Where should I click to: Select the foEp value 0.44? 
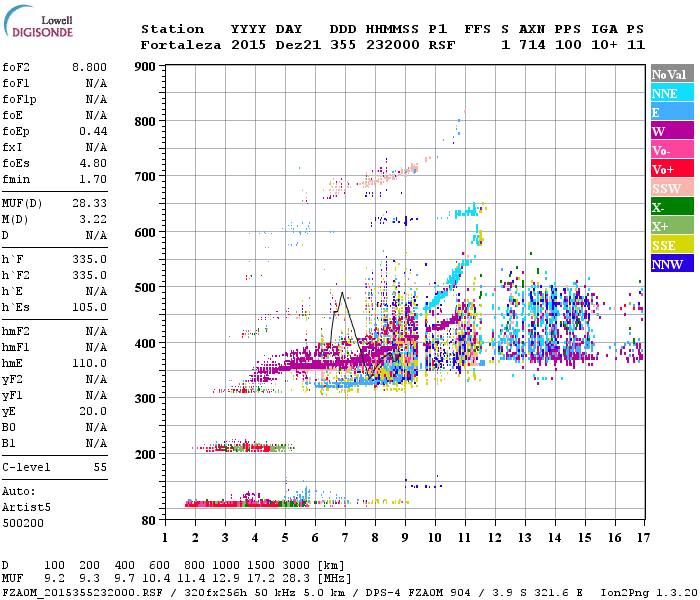pos(93,131)
